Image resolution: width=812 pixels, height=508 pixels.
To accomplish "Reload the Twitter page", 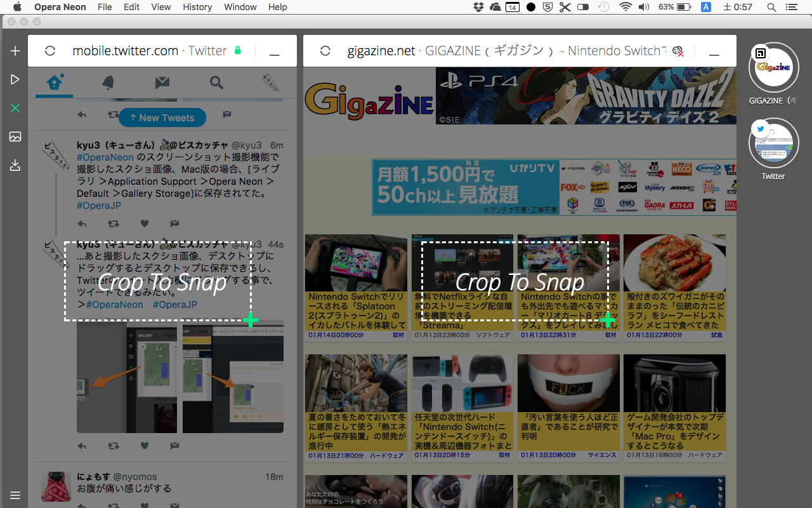I will tap(49, 51).
